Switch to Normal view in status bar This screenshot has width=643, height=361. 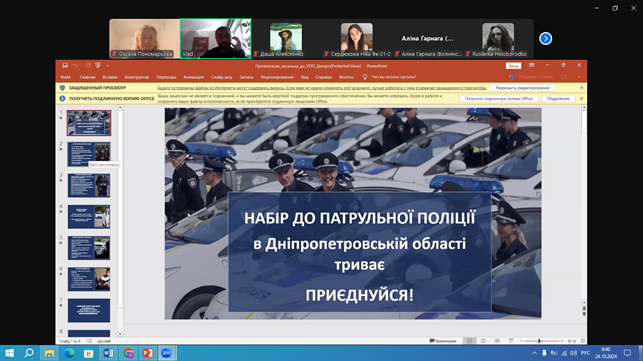pos(470,341)
